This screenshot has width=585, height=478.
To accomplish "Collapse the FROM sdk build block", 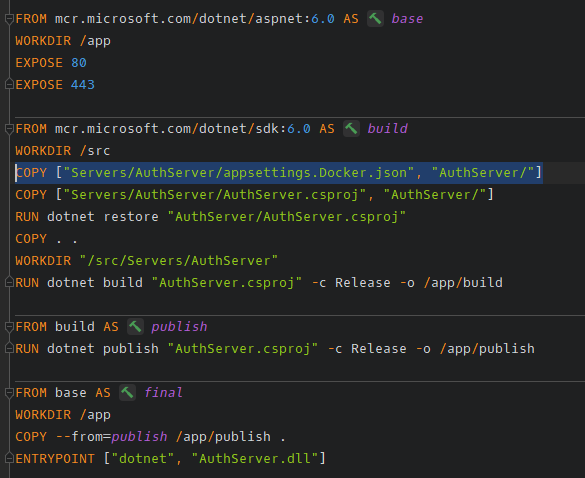I will (x=9, y=129).
